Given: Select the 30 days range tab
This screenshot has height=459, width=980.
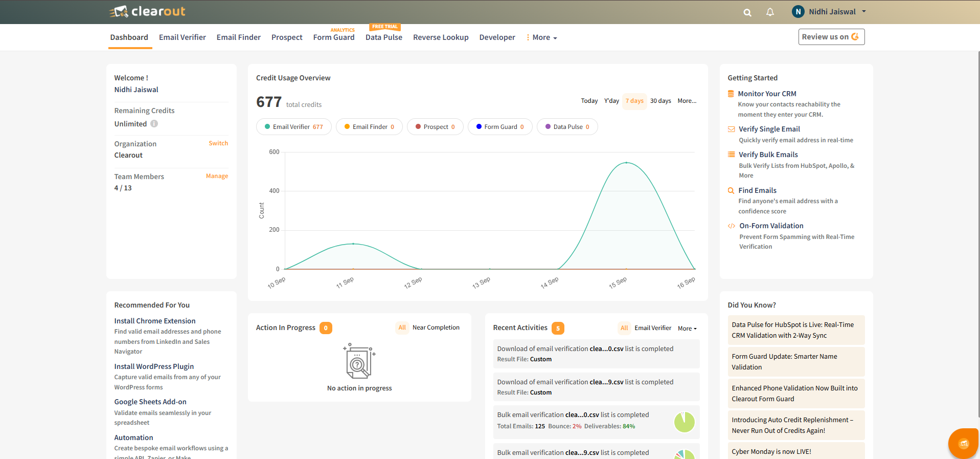Looking at the screenshot, I should tap(660, 101).
